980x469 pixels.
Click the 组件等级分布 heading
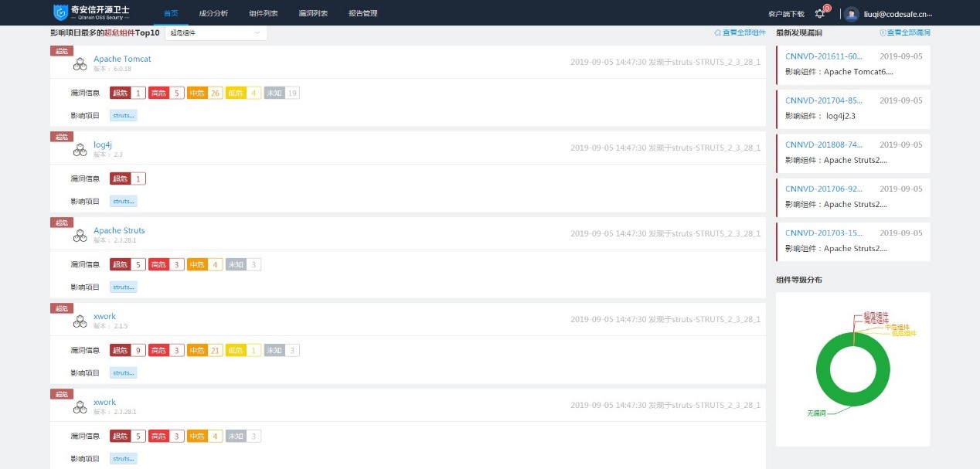(799, 280)
